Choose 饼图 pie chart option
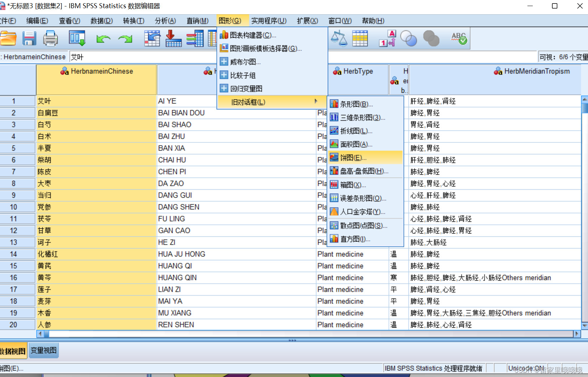Image resolution: width=588 pixels, height=377 pixels. [366, 158]
